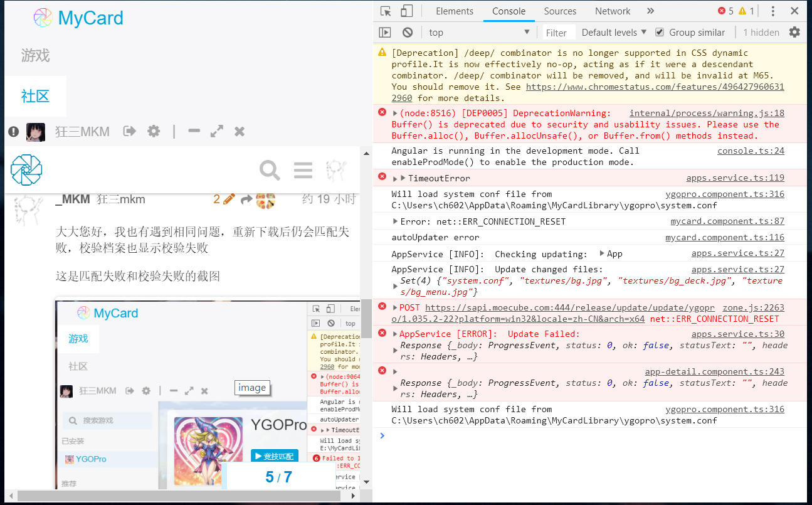The height and width of the screenshot is (505, 812).
Task: Open mycard.component.ts:87 source link
Action: point(727,221)
